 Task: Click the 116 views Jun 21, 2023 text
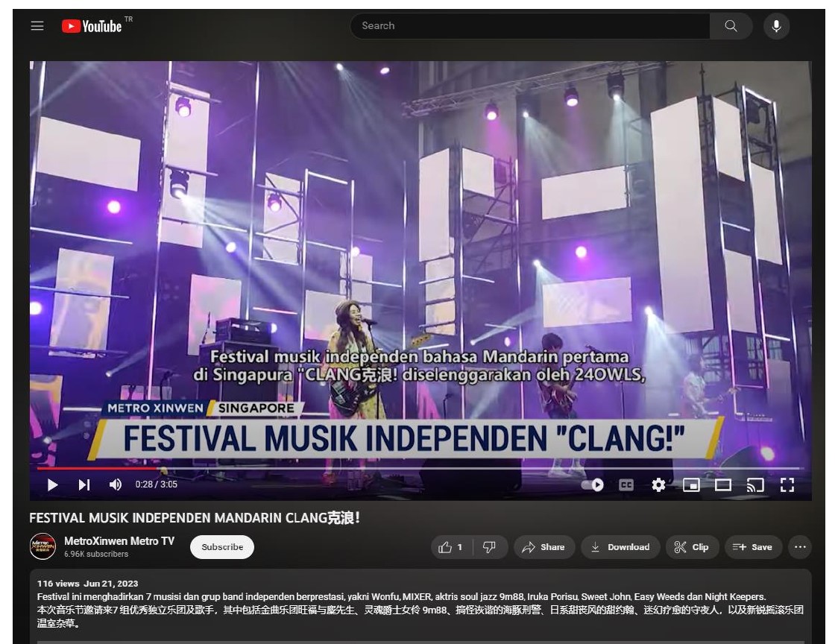88,584
